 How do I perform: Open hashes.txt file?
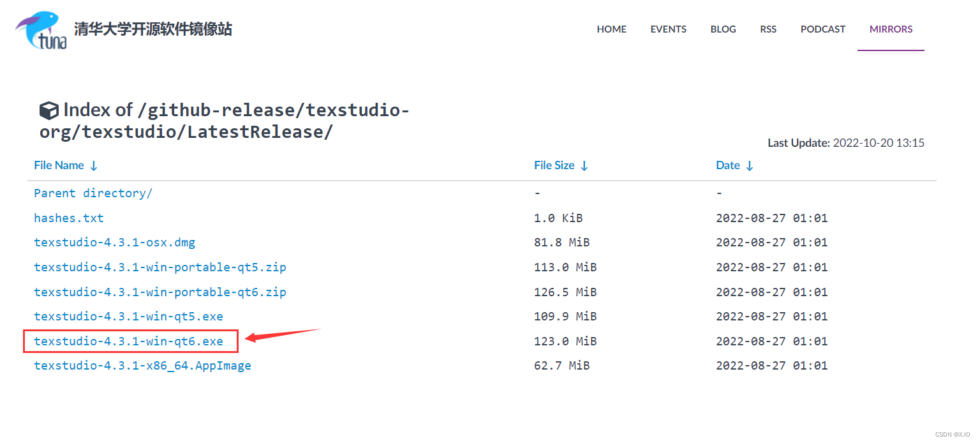click(x=69, y=218)
